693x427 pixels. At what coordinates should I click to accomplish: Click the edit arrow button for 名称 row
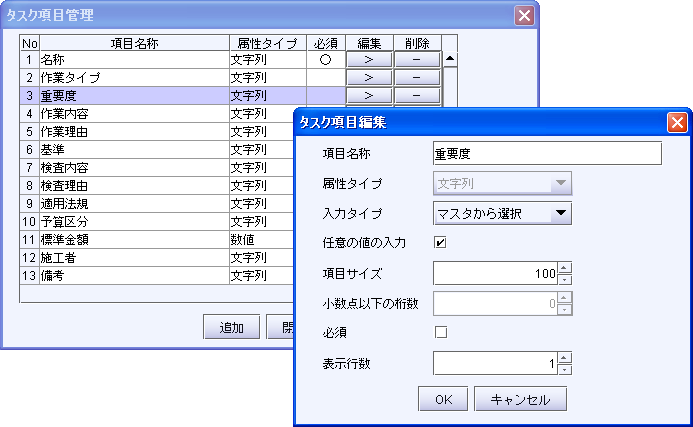(x=369, y=59)
